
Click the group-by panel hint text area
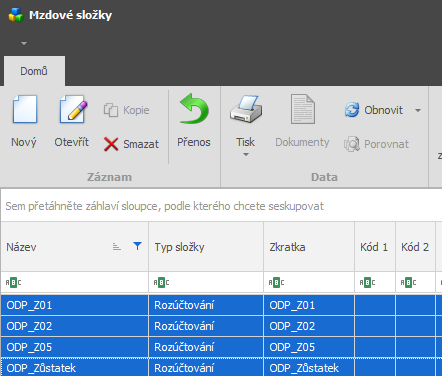(x=165, y=206)
